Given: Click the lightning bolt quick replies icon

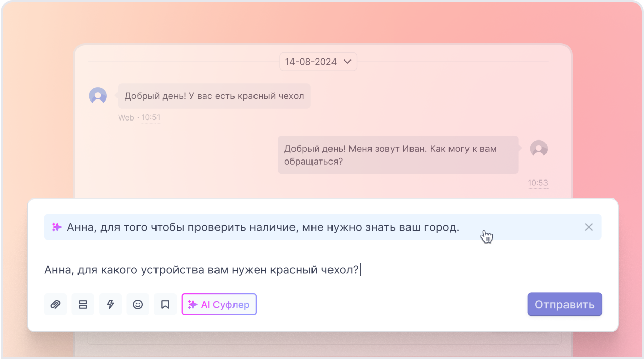Looking at the screenshot, I should [x=110, y=304].
